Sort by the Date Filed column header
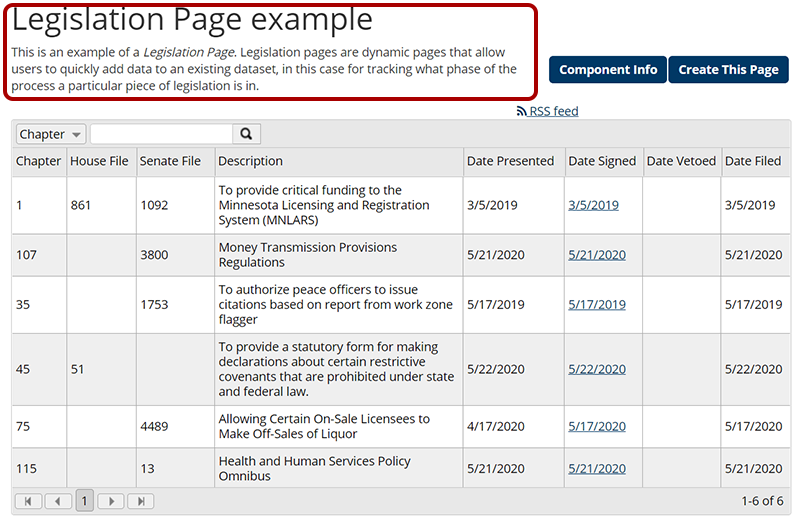The height and width of the screenshot is (527, 800). (753, 161)
